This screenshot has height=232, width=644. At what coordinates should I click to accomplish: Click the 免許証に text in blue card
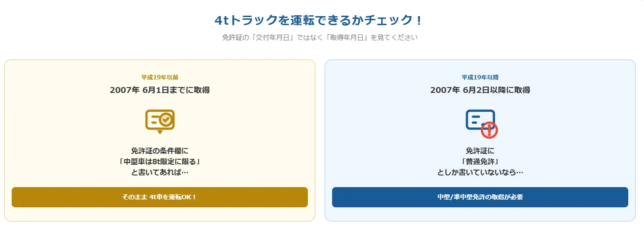480,151
